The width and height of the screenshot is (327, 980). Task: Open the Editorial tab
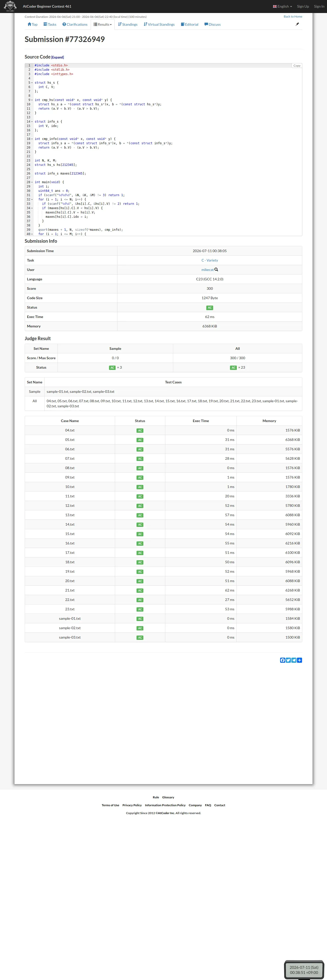(x=189, y=24)
